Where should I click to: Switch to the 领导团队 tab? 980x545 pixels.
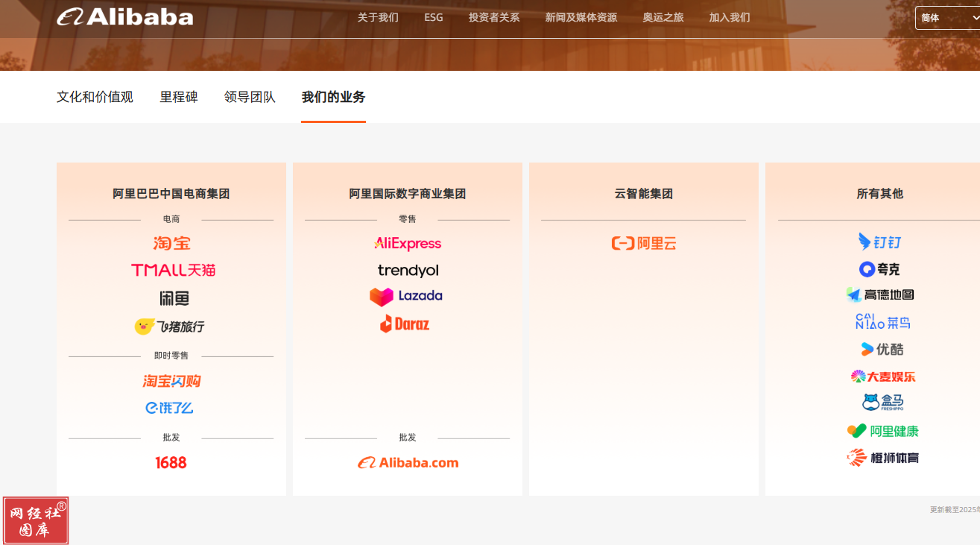(x=250, y=97)
